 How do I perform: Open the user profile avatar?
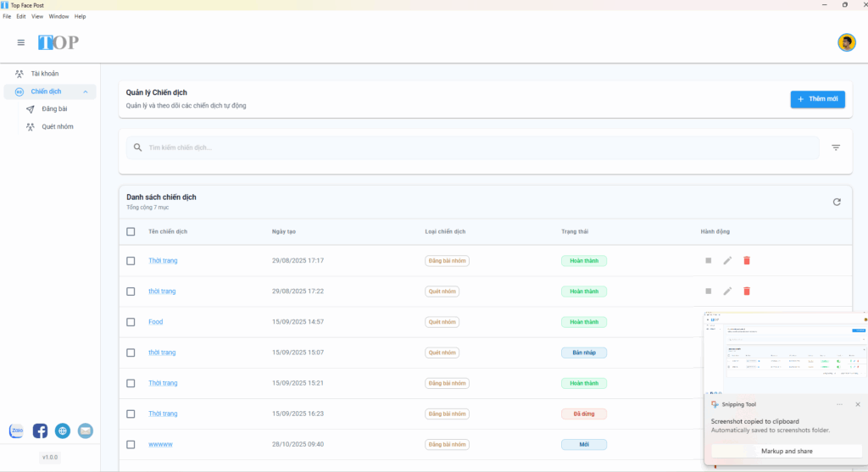click(x=847, y=42)
